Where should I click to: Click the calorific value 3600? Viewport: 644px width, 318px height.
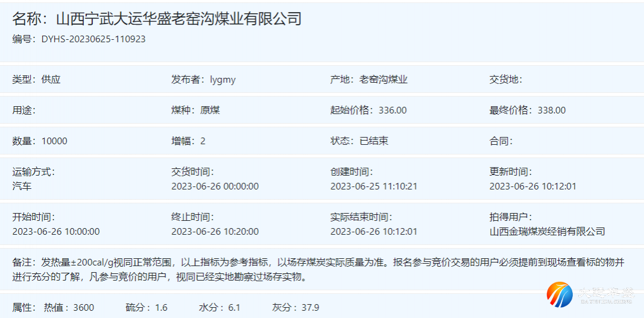pos(84,308)
